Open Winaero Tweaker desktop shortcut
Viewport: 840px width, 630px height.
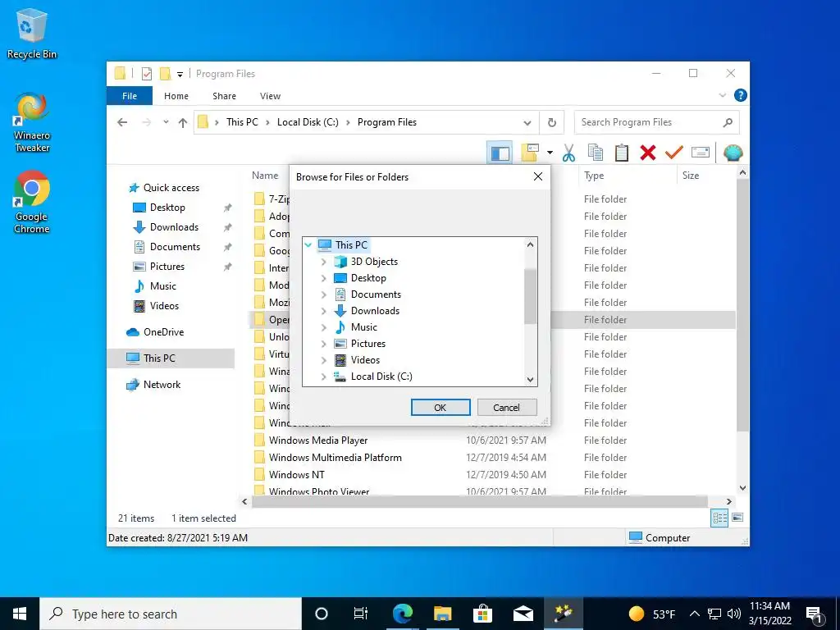click(32, 123)
